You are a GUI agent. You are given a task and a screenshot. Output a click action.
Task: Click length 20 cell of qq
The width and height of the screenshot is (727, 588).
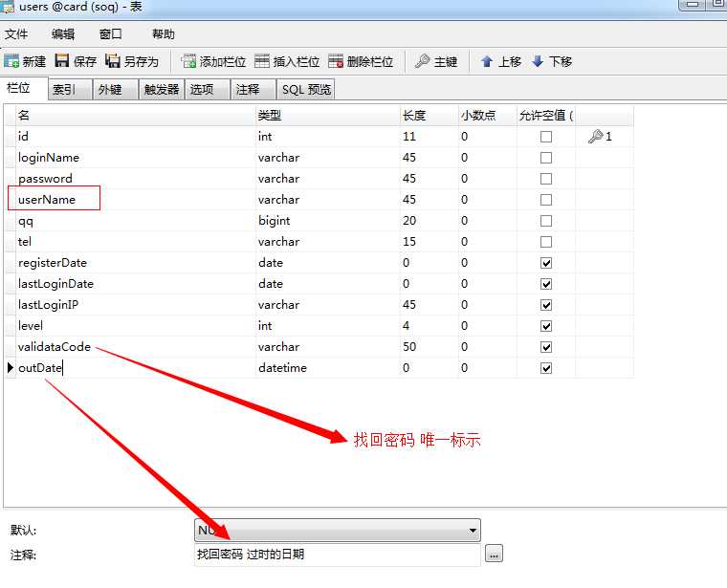[x=430, y=221]
